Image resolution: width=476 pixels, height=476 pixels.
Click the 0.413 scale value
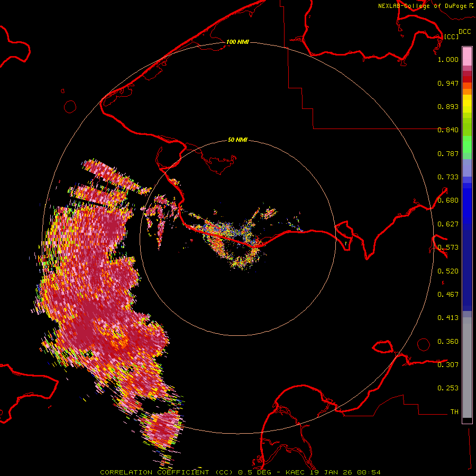click(448, 318)
